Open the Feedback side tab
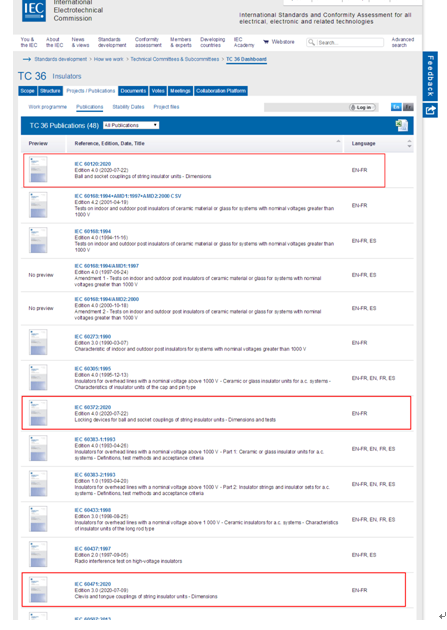Screen dimensions: 447x630 430,76
